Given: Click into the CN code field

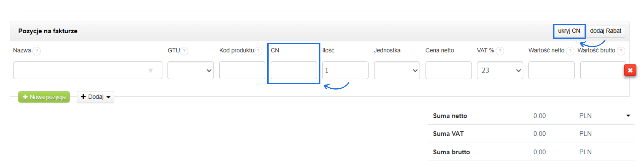Looking at the screenshot, I should coord(294,70).
